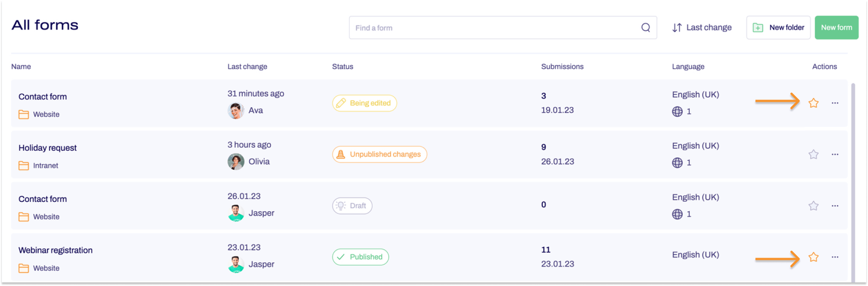Click Olivia's profile avatar
The height and width of the screenshot is (286, 868).
pos(235,162)
